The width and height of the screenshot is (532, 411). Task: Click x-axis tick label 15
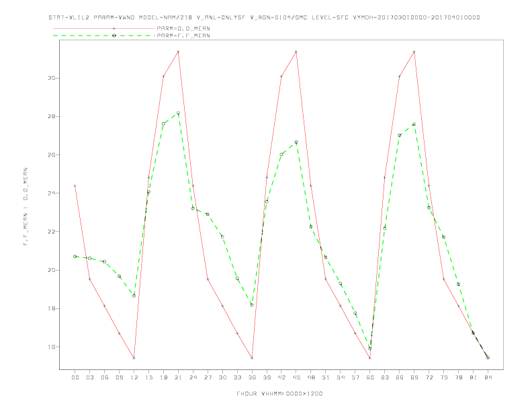click(x=148, y=377)
